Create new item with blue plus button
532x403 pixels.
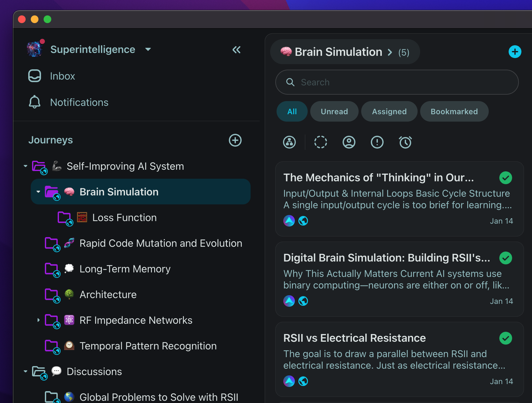[x=515, y=52]
